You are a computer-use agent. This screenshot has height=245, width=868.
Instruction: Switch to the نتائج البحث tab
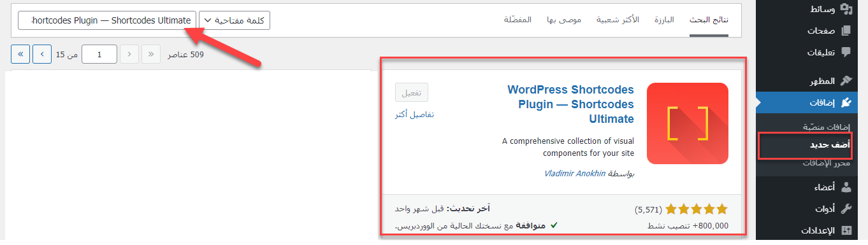(709, 20)
